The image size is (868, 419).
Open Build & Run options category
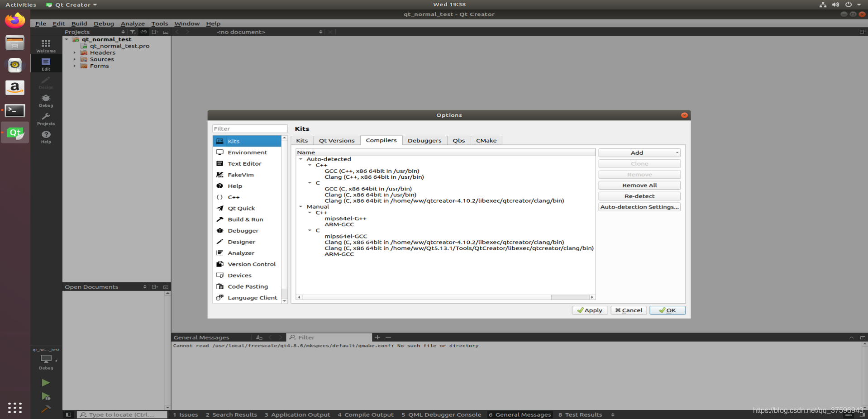coord(247,219)
